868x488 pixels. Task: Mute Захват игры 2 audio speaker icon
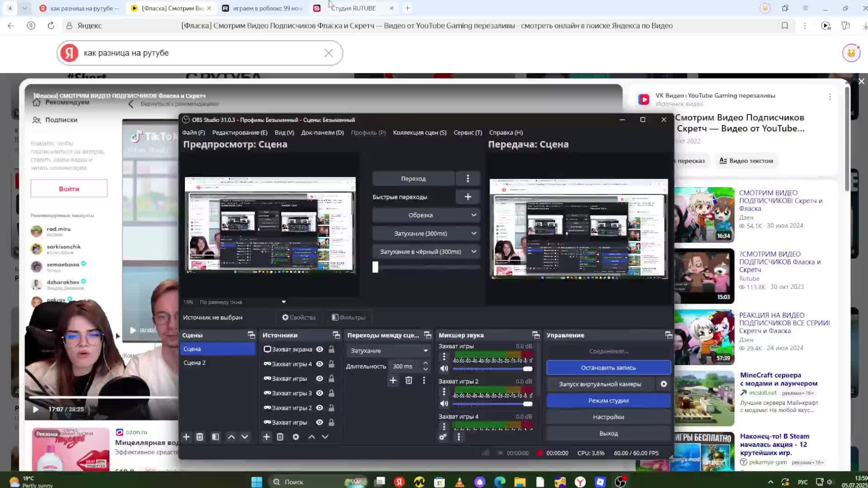444,404
